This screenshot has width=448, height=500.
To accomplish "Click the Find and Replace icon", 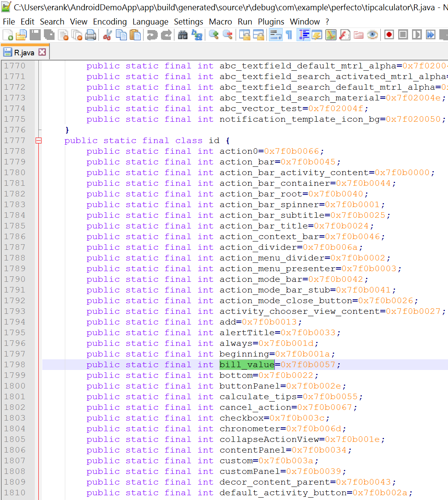I will tap(197, 35).
